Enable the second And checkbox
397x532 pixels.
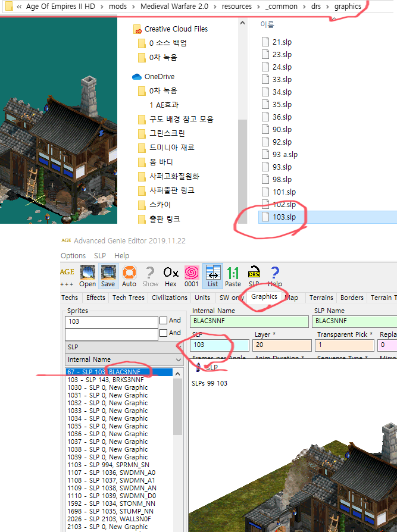(163, 333)
